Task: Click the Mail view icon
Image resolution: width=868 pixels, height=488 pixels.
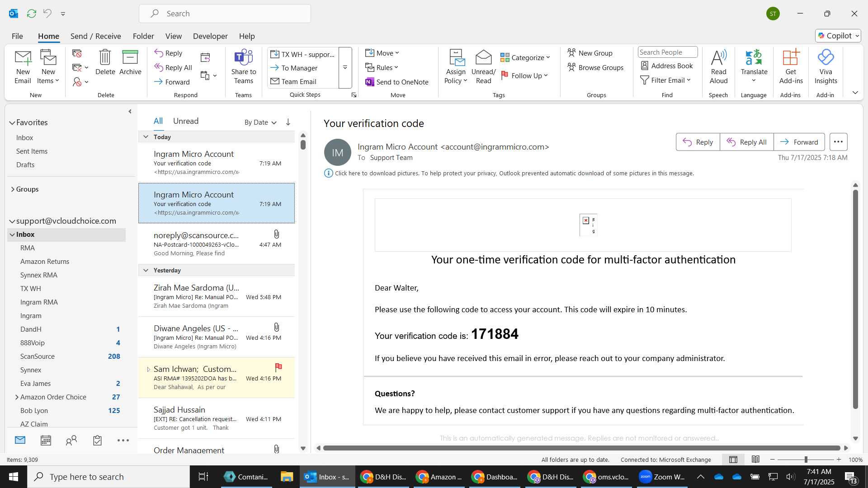Action: 20,440
